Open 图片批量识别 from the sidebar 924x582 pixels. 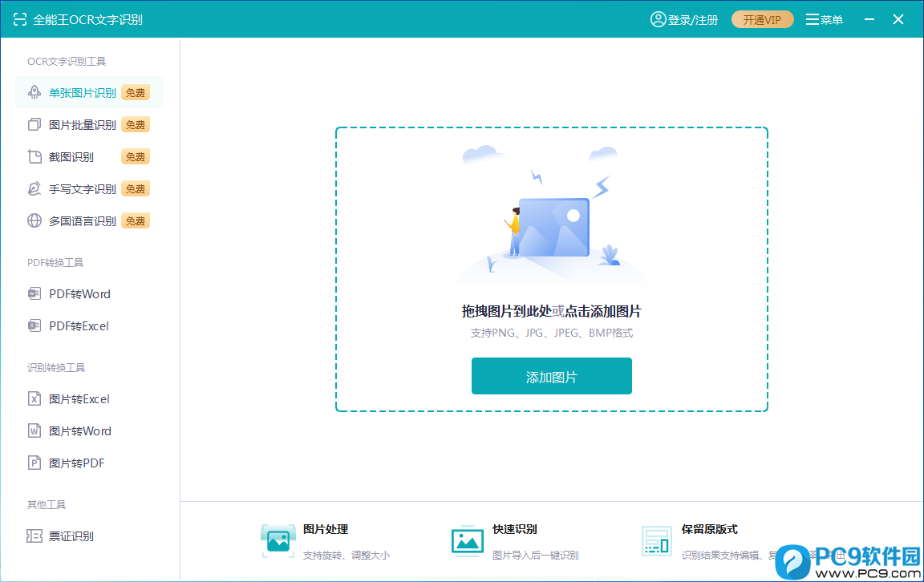click(89, 125)
